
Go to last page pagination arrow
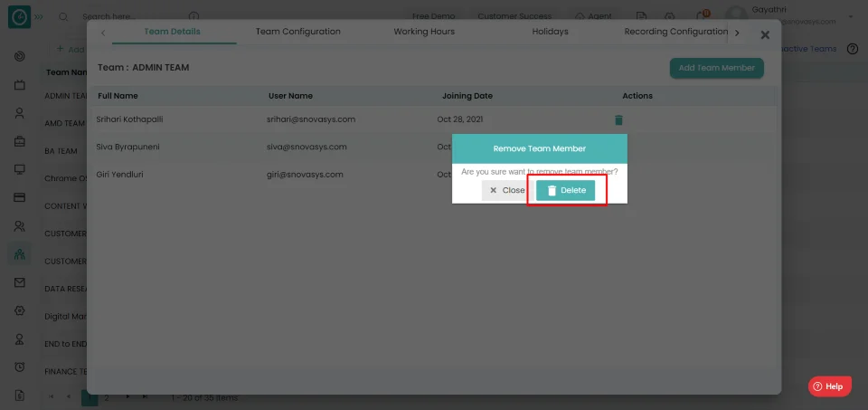click(145, 396)
